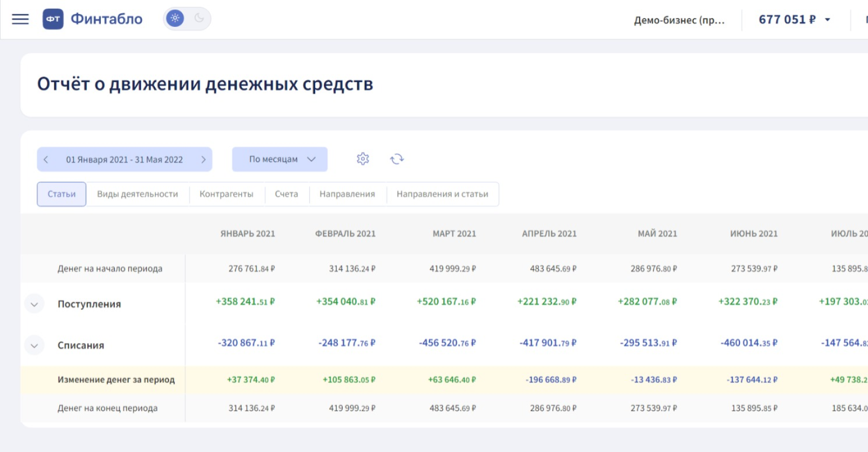The height and width of the screenshot is (452, 868).
Task: Go to next date period arrow
Action: point(204,160)
